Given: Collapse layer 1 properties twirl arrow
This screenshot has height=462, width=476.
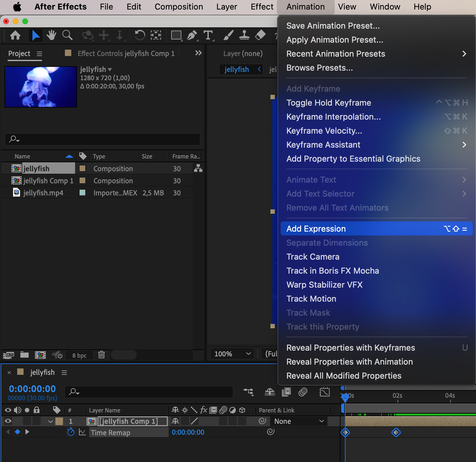Looking at the screenshot, I should tap(50, 421).
